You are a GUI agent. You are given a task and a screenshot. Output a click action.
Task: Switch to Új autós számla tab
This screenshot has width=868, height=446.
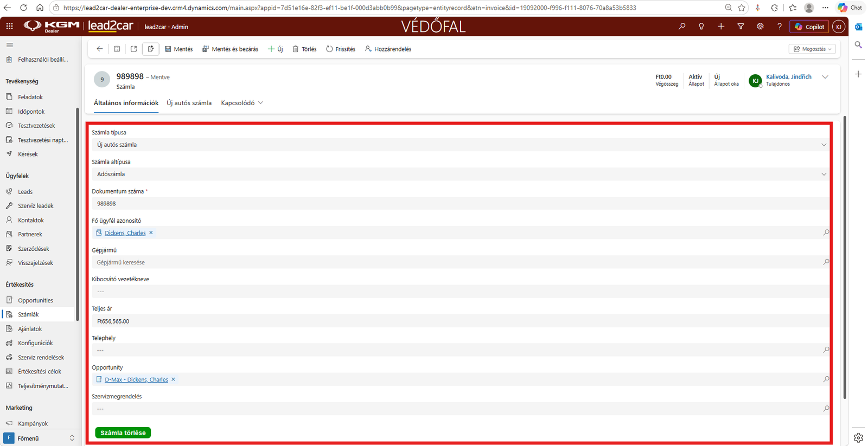(189, 103)
